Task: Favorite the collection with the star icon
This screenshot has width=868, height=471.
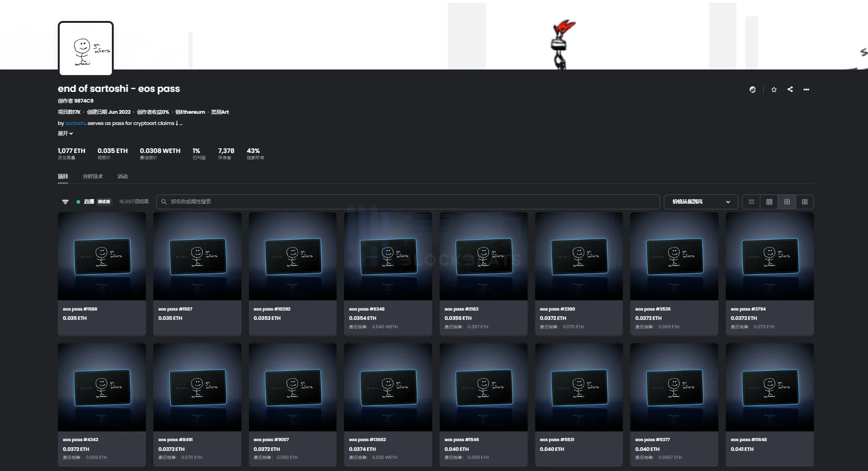Action: point(774,90)
